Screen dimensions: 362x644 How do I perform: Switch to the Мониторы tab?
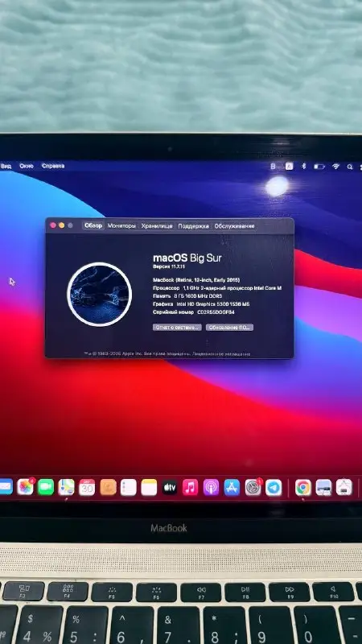(121, 226)
